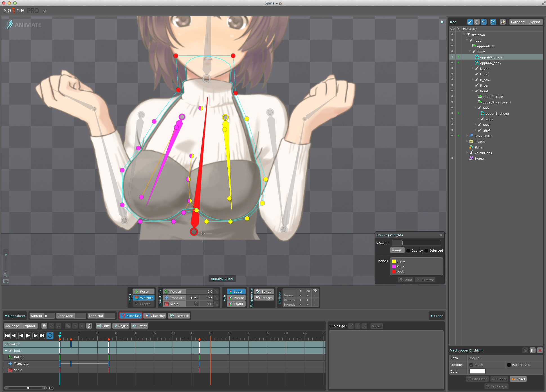Click the Reset mesh button
Screen dimensions: 546x392
click(518, 379)
